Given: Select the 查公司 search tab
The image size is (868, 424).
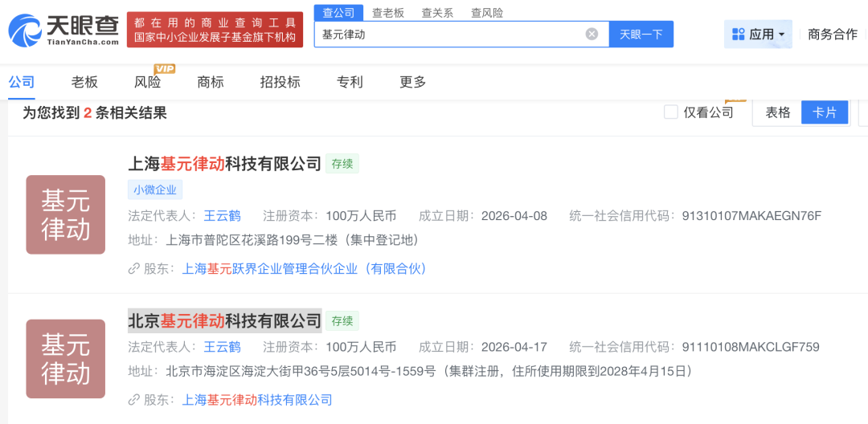Looking at the screenshot, I should coord(339,13).
